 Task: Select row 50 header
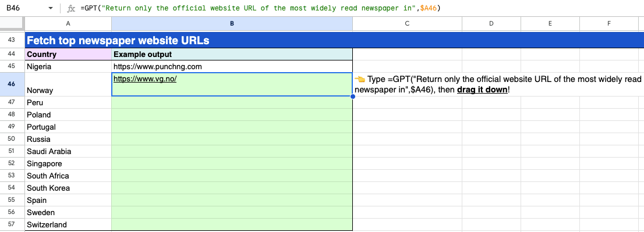coord(12,139)
